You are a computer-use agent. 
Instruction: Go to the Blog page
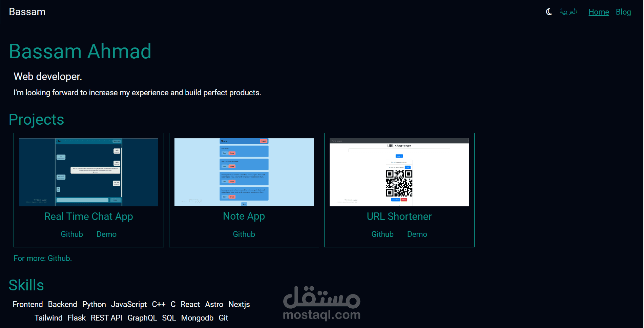[x=623, y=12]
